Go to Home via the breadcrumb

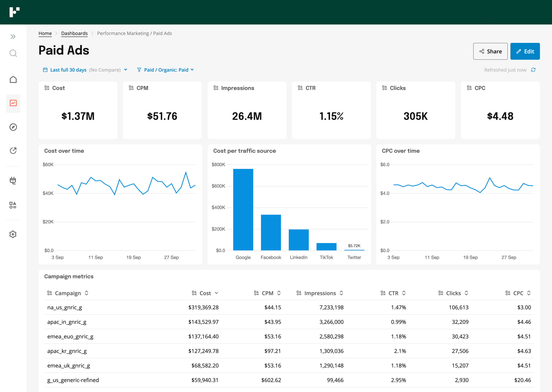[x=45, y=33]
